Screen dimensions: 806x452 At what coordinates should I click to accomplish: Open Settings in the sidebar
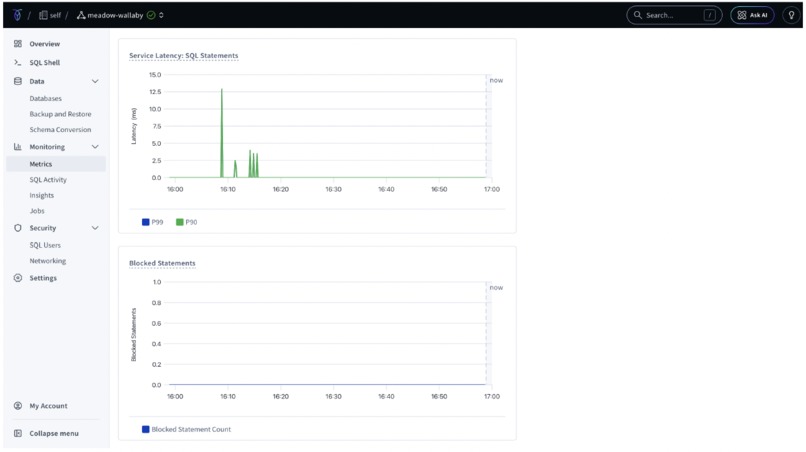click(x=43, y=278)
